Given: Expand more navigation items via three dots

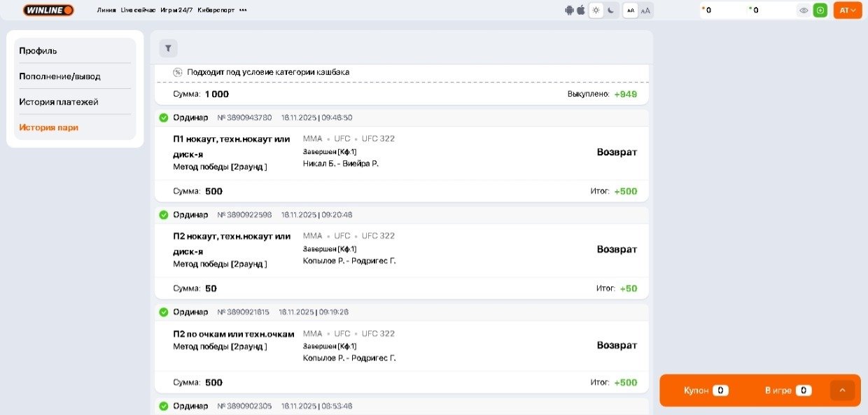Looking at the screenshot, I should pyautogui.click(x=243, y=10).
